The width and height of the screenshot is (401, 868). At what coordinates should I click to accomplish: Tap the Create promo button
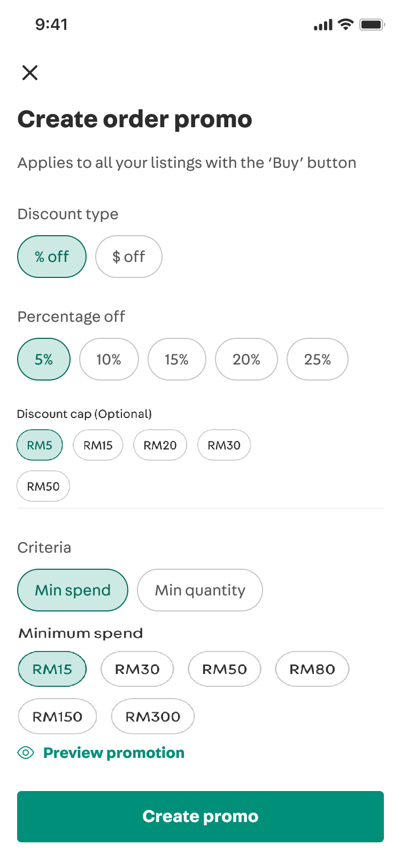click(200, 817)
